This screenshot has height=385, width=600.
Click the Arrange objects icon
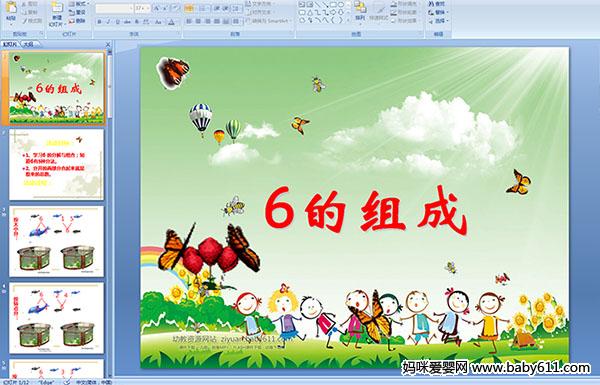click(x=360, y=11)
